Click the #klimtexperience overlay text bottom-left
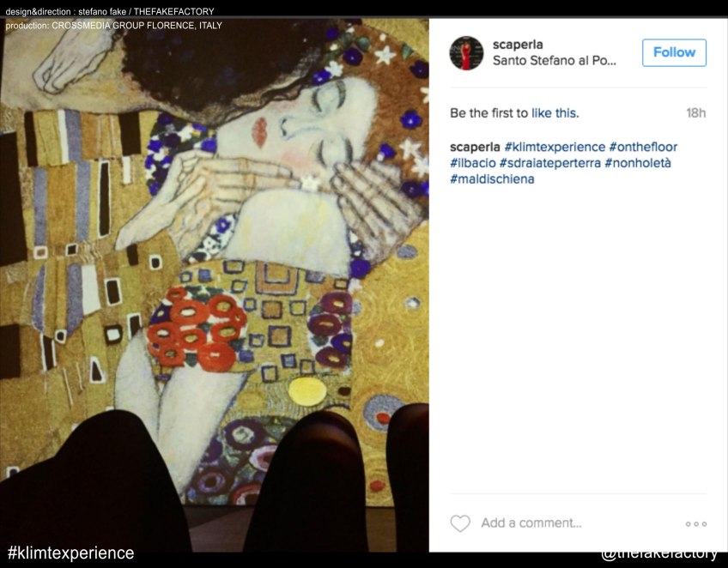728x568 pixels. (71, 553)
